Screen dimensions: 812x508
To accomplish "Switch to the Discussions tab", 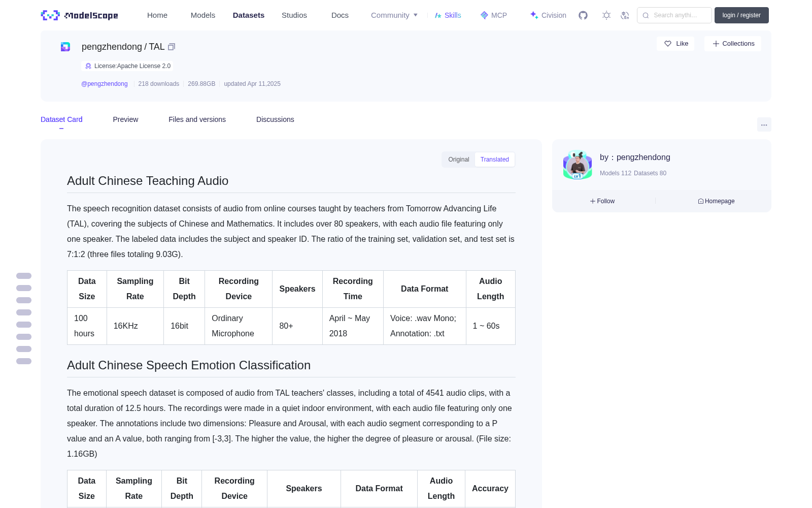I will tap(275, 119).
